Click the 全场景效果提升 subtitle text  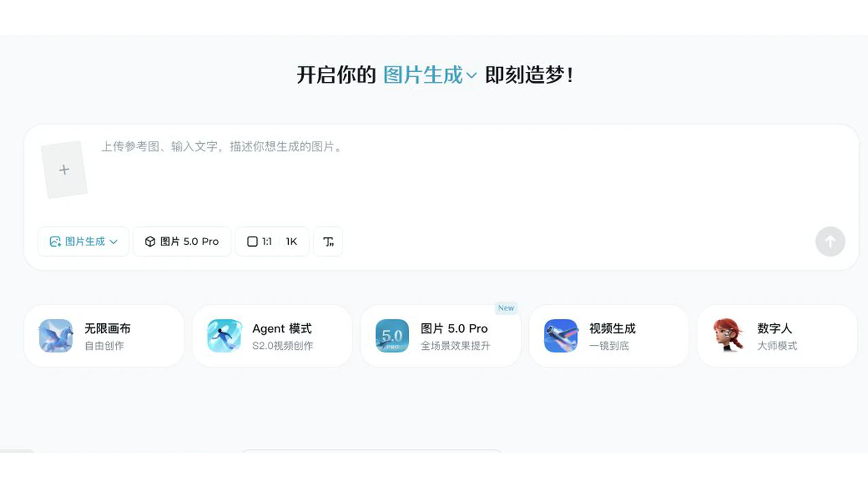tap(456, 346)
